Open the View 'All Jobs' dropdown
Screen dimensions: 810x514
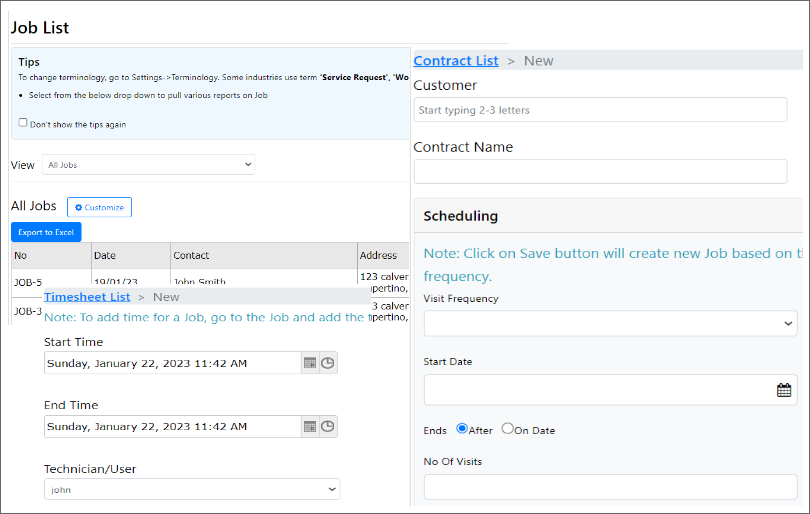pyautogui.click(x=148, y=164)
